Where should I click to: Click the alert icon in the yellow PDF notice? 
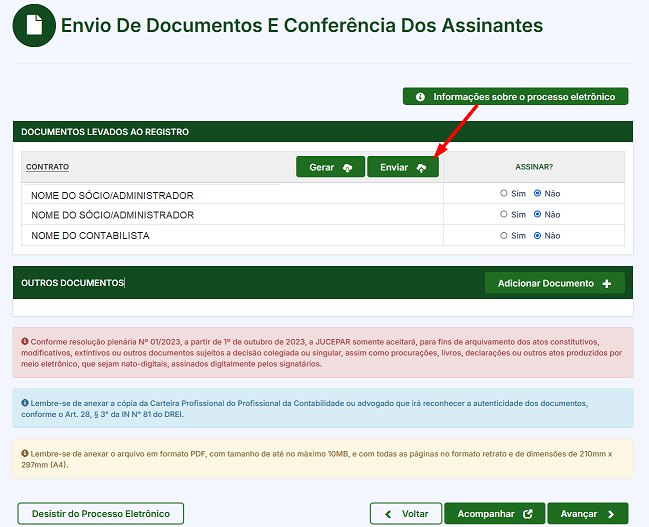(25, 453)
